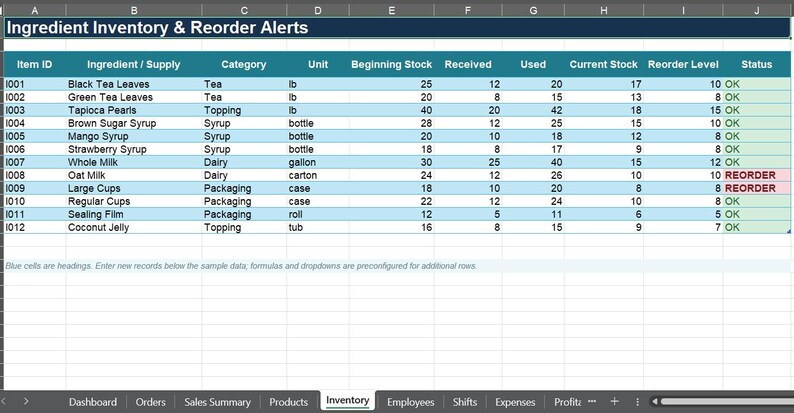Viewport: 794px width, 413px height.
Task: Add a new sheet with plus icon
Action: 614,401
